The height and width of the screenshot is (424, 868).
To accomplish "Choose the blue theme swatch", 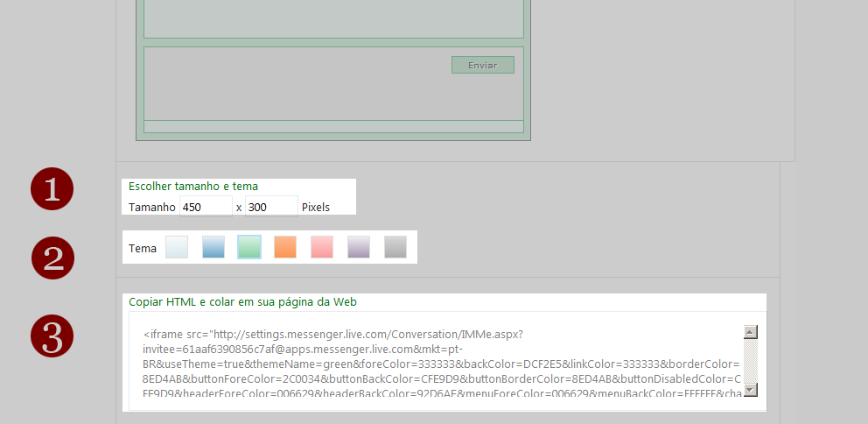I will [x=213, y=247].
